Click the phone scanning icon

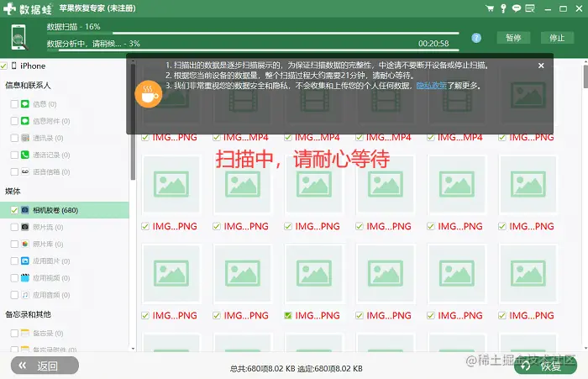tap(19, 37)
